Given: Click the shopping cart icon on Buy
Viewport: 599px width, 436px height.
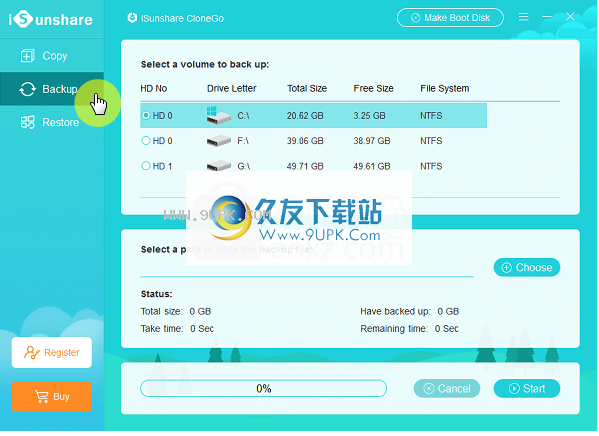Looking at the screenshot, I should click(x=42, y=396).
